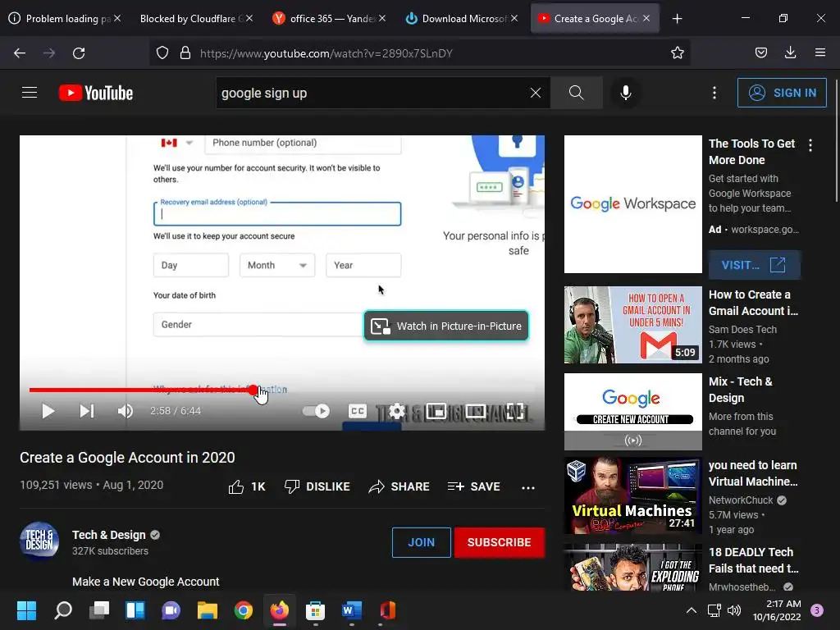Click the VISIT ad button
The image size is (840, 630).
point(755,265)
